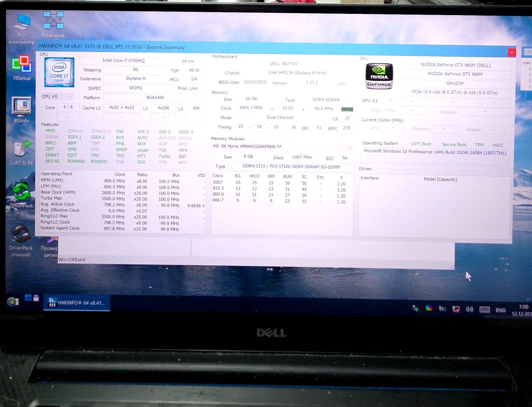Click the Interface drives column header
Image resolution: width=532 pixels, height=407 pixels.
click(369, 178)
